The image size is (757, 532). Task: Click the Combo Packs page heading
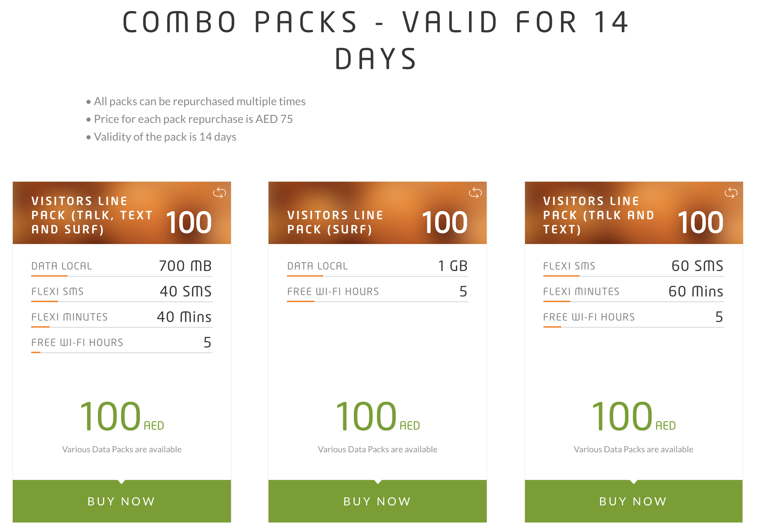pyautogui.click(x=376, y=40)
